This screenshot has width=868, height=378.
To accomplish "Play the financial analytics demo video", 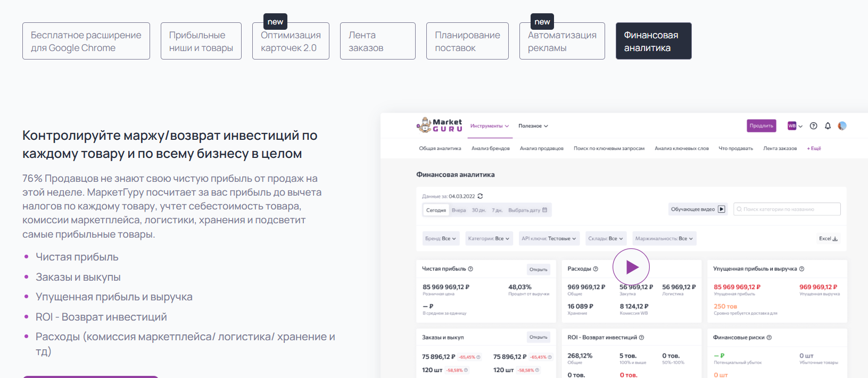I will coord(631,267).
